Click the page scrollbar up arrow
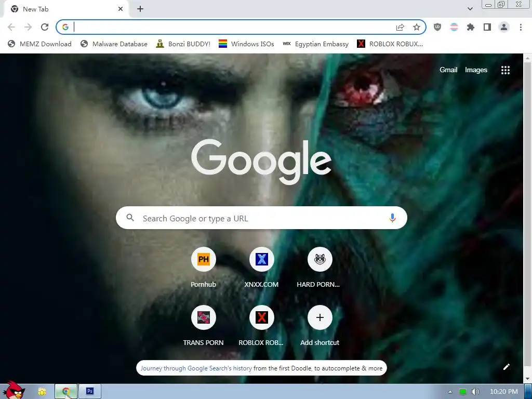Image resolution: width=532 pixels, height=399 pixels. tap(527, 58)
